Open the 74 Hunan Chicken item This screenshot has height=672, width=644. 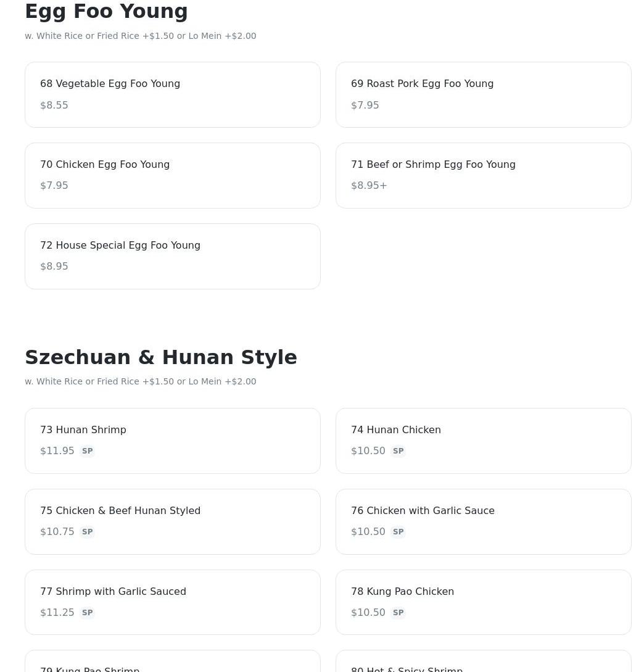[x=483, y=441]
